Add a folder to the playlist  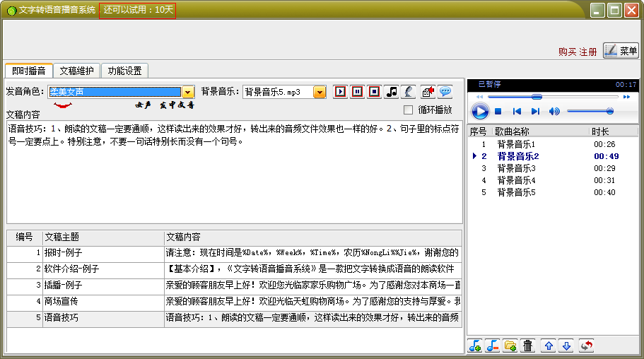point(510,346)
